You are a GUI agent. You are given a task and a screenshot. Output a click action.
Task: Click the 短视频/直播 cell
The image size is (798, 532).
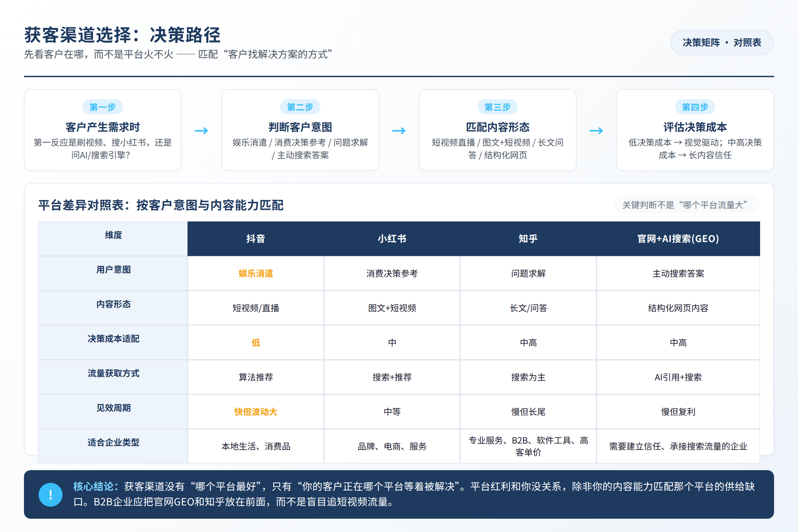tap(255, 308)
